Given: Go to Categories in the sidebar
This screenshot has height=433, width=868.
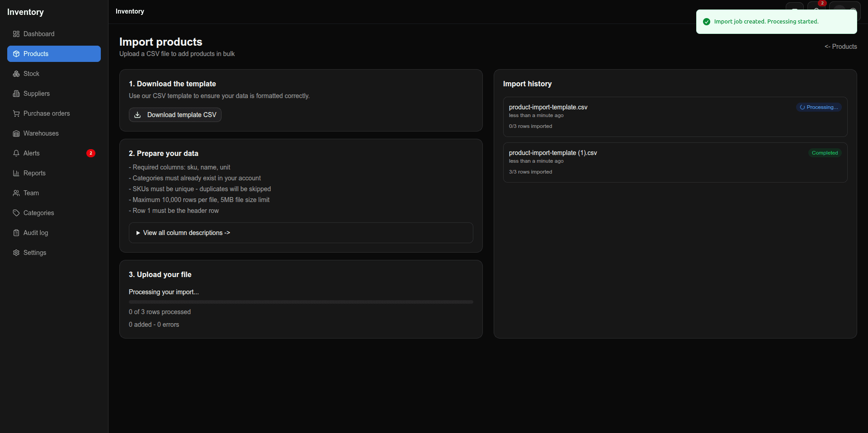Looking at the screenshot, I should click(54, 213).
